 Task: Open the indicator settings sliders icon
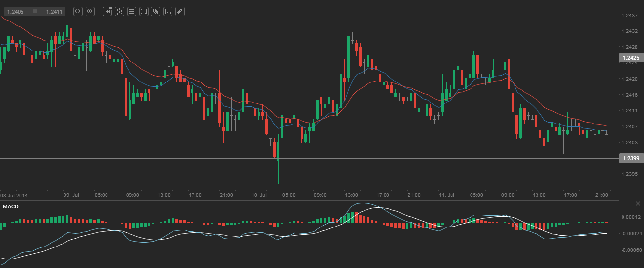point(131,11)
